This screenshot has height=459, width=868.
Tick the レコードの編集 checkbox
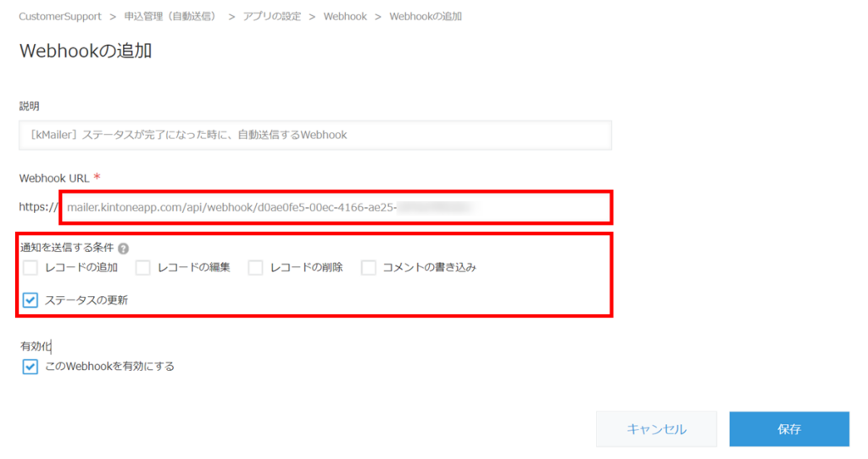point(142,268)
